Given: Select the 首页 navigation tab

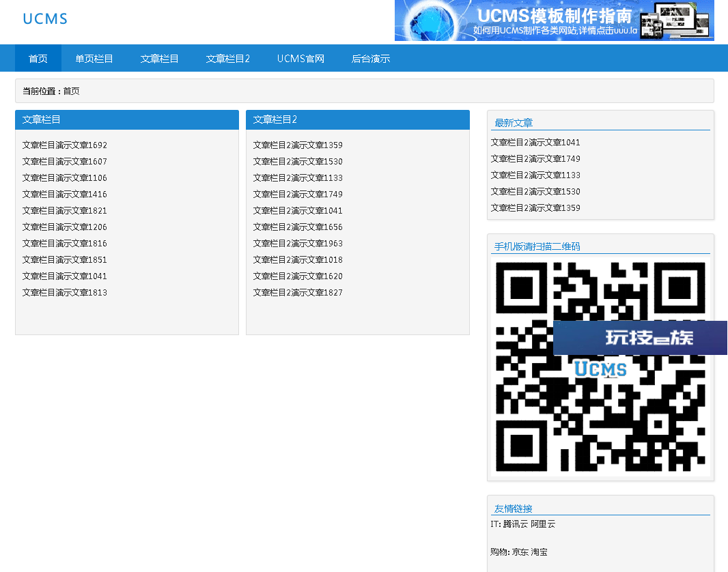Looking at the screenshot, I should point(38,59).
